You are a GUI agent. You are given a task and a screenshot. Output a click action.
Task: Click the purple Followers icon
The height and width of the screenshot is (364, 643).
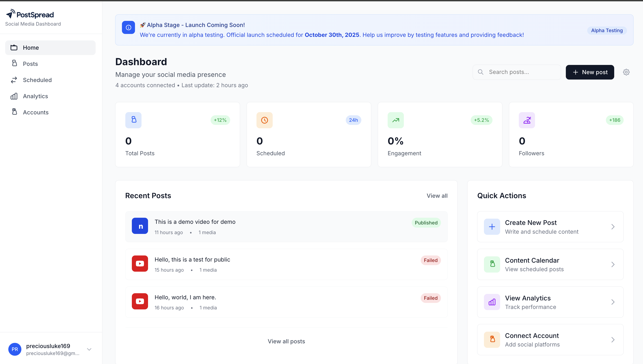(x=527, y=120)
